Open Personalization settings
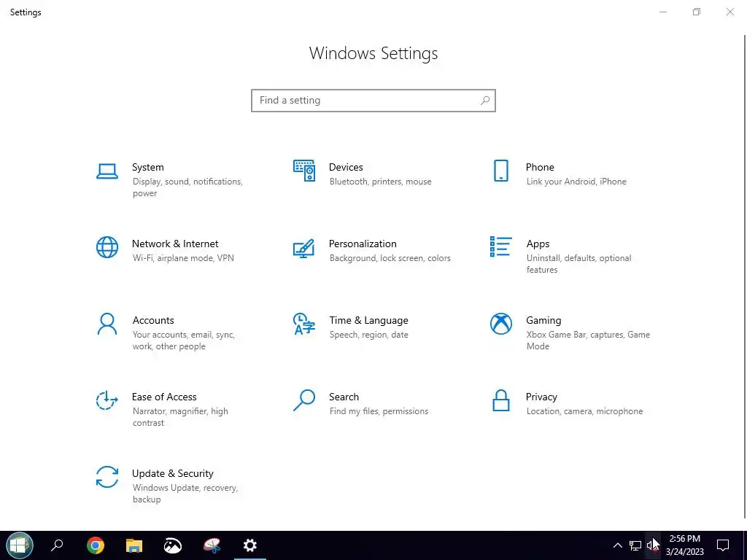Screen dimensions: 747x560 (x=363, y=244)
